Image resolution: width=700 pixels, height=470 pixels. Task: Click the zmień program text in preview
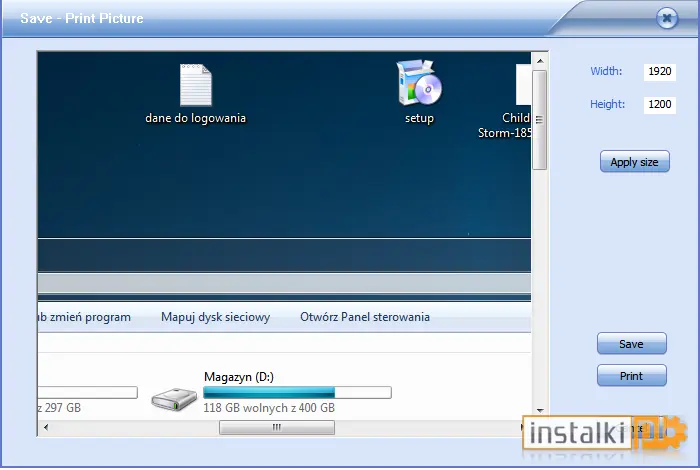click(x=90, y=317)
